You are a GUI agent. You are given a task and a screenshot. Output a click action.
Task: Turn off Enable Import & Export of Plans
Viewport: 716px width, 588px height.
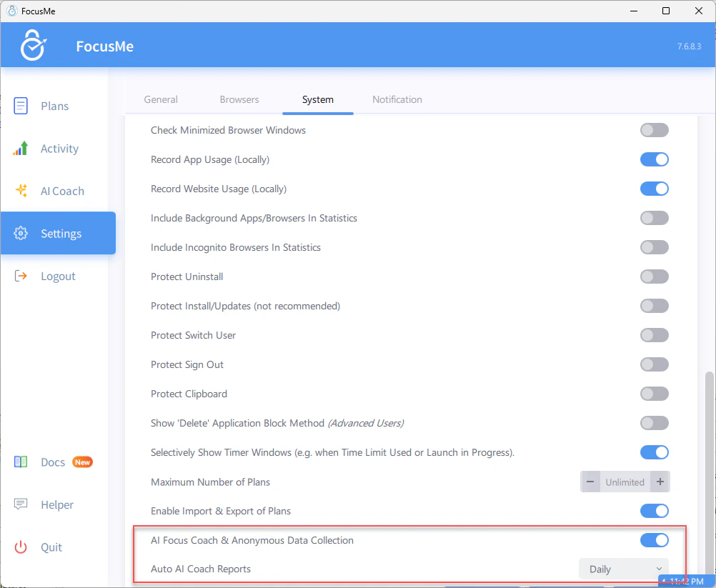point(654,511)
